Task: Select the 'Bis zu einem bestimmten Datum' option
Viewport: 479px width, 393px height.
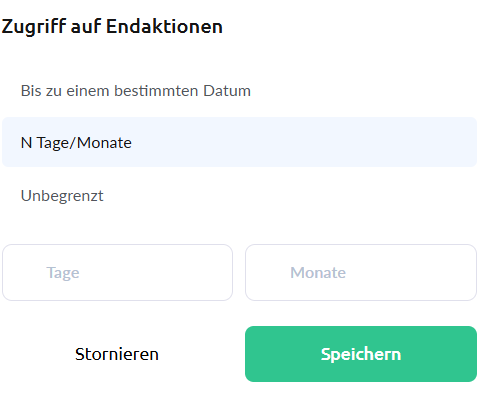Action: [x=239, y=91]
